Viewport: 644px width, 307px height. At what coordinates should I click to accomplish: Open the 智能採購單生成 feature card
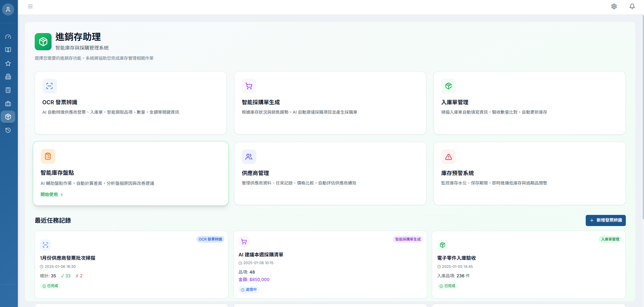(330, 103)
